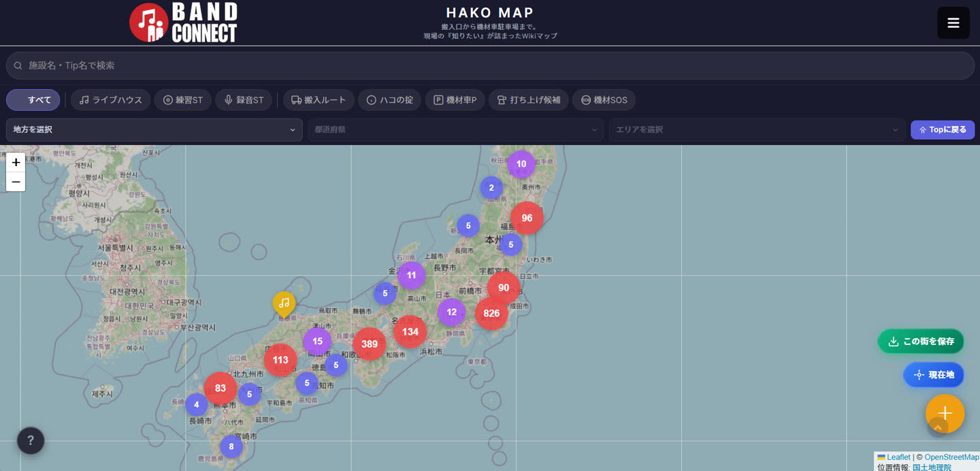The height and width of the screenshot is (471, 980).
Task: Filter by 録音ST
Action: click(x=244, y=100)
